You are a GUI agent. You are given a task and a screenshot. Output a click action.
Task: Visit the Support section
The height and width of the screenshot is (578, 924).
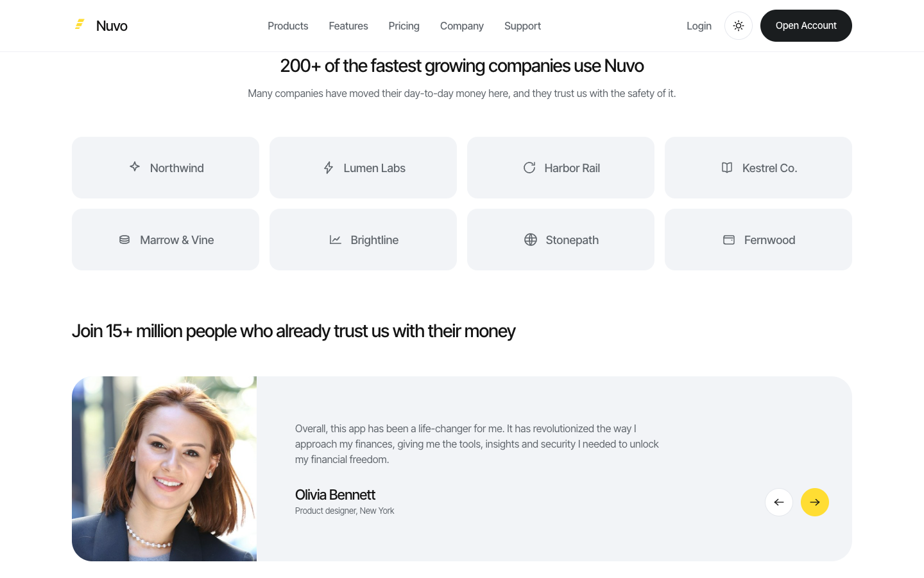tap(522, 26)
